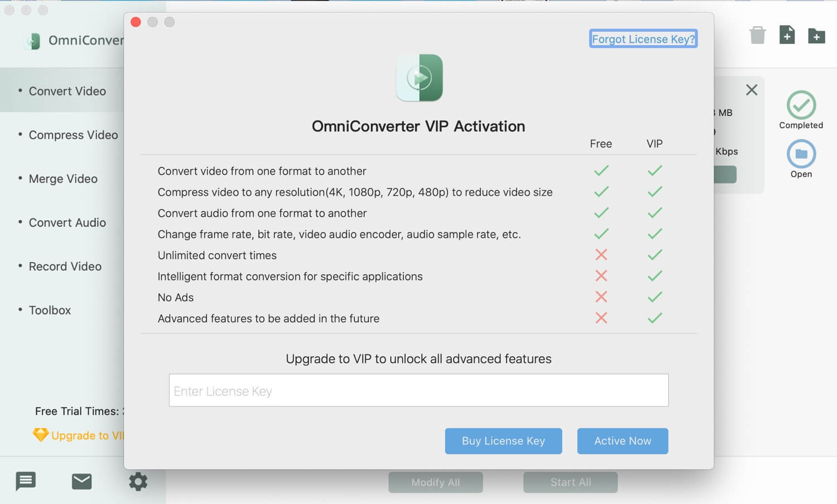The height and width of the screenshot is (504, 837).
Task: Remove the task with X icon
Action: click(752, 90)
